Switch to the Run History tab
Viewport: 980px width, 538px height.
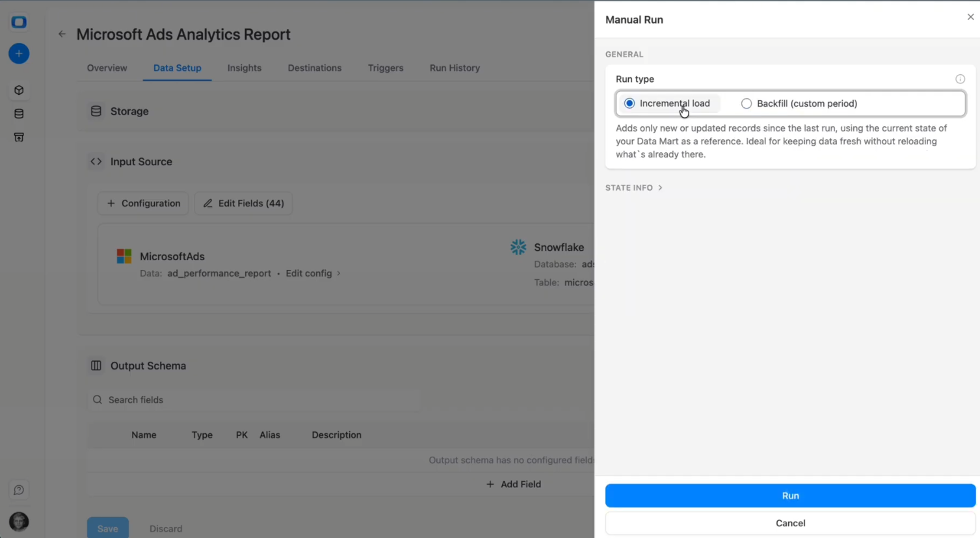[454, 68]
